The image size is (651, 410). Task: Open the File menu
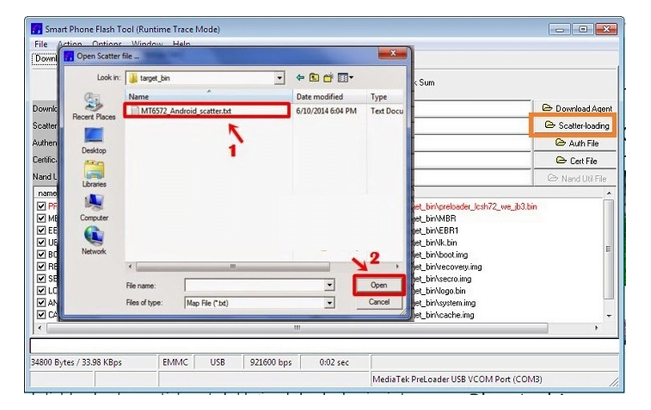click(x=41, y=44)
